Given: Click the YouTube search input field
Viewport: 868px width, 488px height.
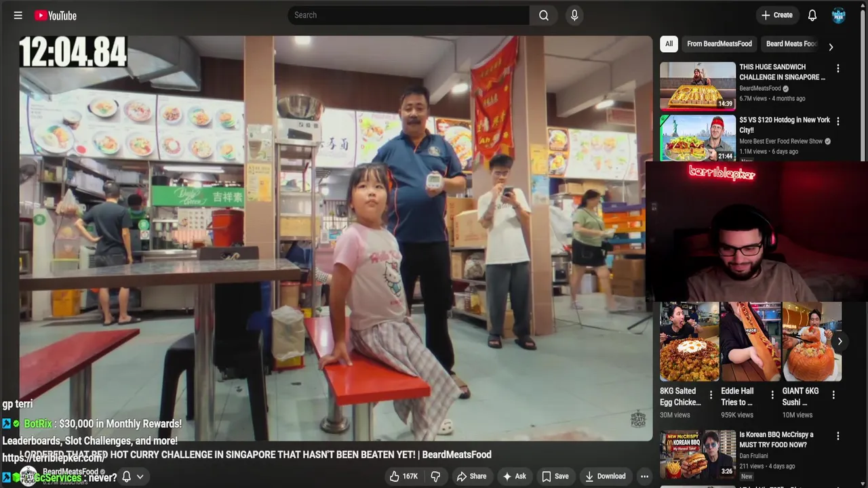Looking at the screenshot, I should point(409,15).
